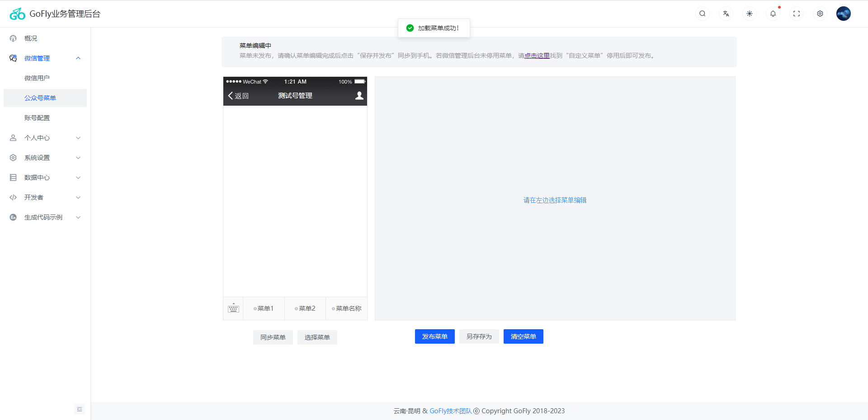
Task: Select 账号配置 in the sidebar
Action: coord(37,118)
